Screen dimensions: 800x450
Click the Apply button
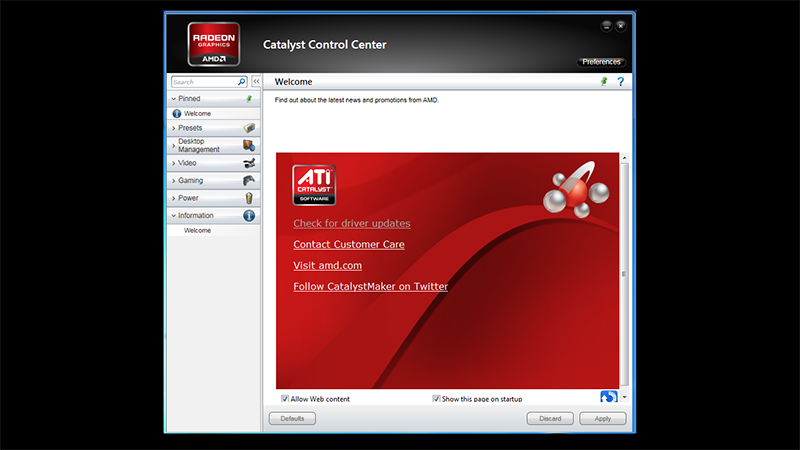(603, 418)
